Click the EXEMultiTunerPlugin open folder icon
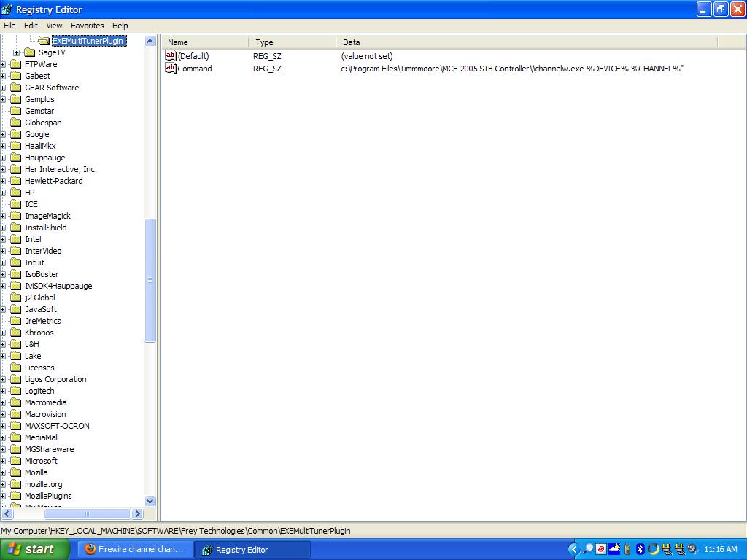The image size is (747, 560). click(x=44, y=41)
